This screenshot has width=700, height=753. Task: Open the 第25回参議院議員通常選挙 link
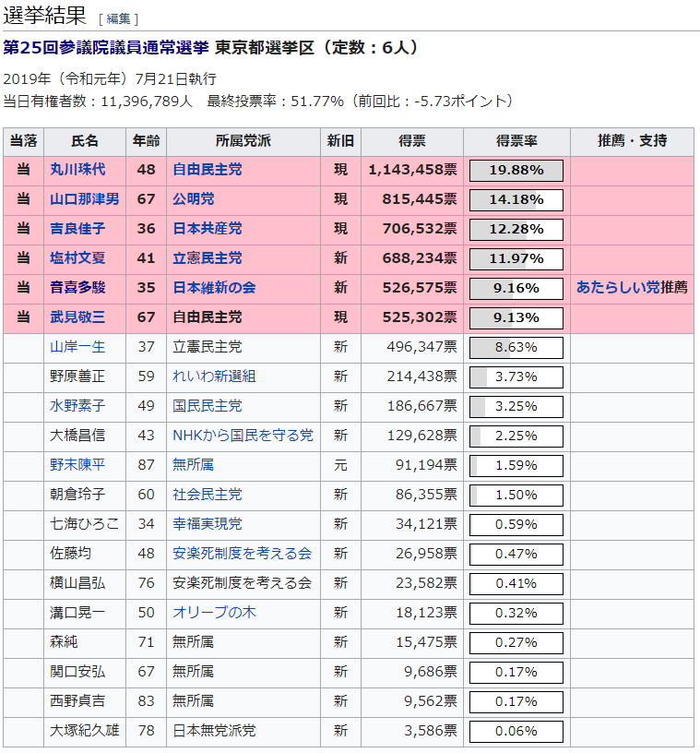pyautogui.click(x=106, y=48)
